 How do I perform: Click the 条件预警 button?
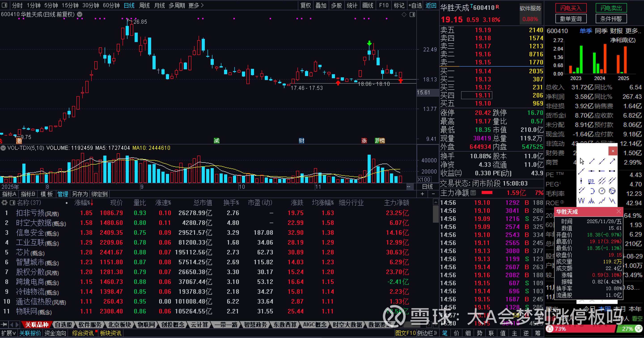point(611,19)
